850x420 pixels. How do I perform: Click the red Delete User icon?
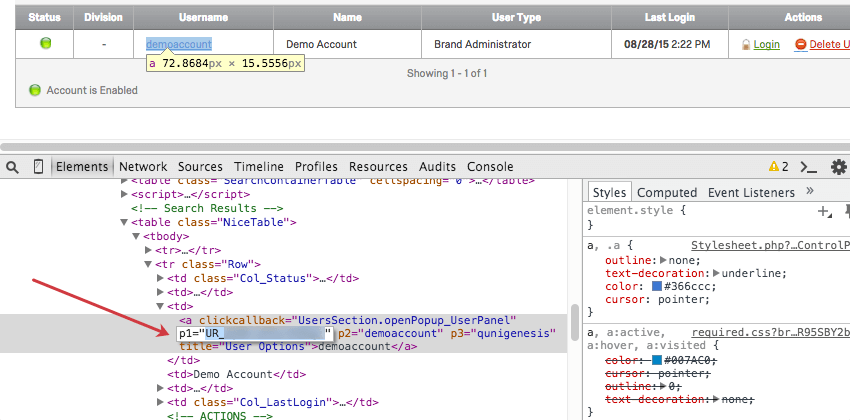coord(800,45)
